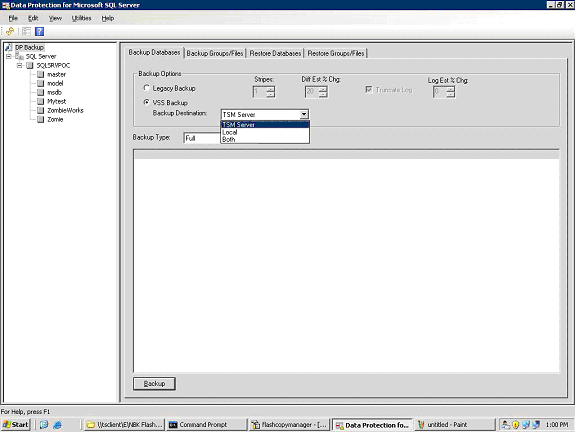The image size is (575, 432).
Task: Toggle the model database selection box
Action: [41, 84]
